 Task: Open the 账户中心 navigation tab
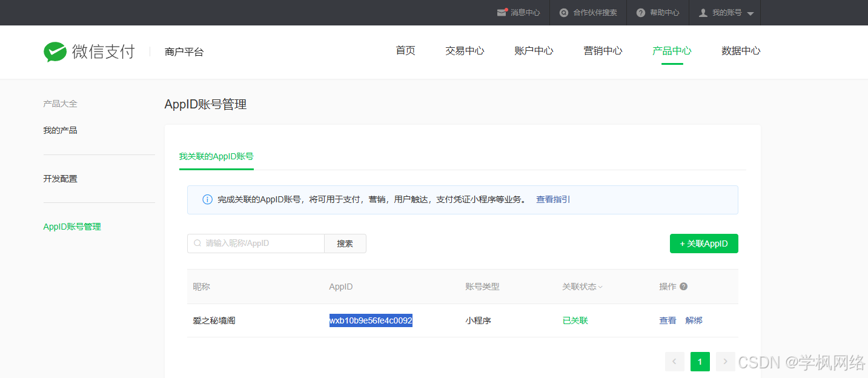(534, 51)
